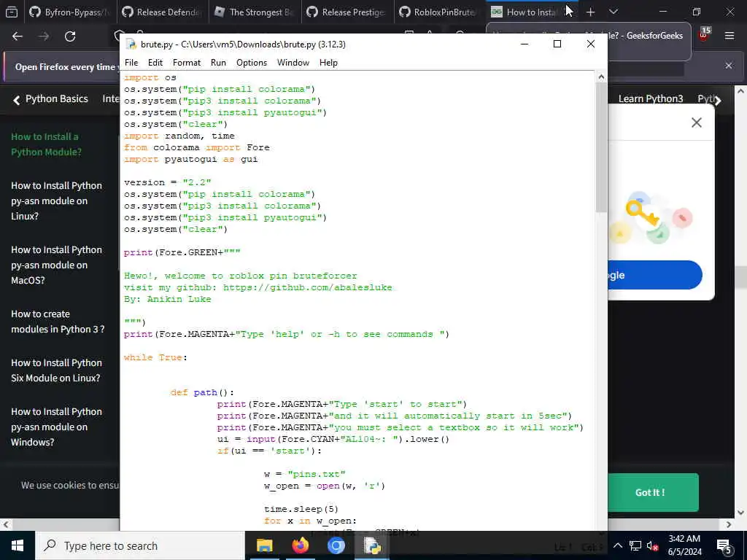747x560 pixels.
Task: Open Windows notification center
Action: click(x=724, y=545)
